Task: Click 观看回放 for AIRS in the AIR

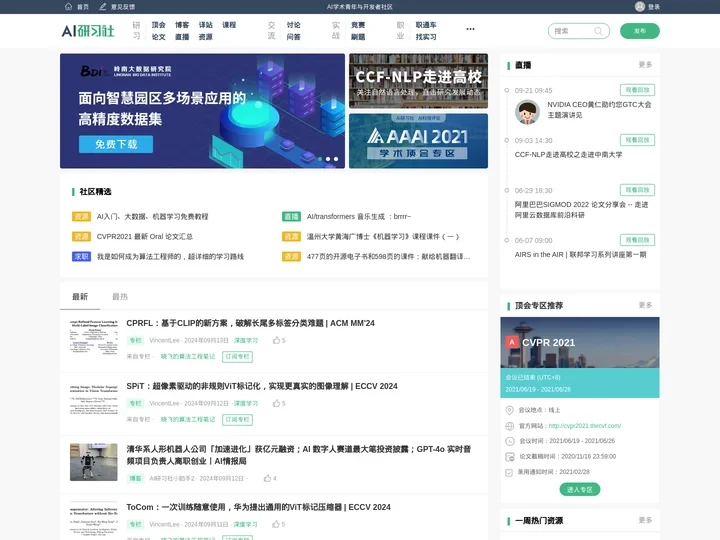Action: [x=637, y=240]
